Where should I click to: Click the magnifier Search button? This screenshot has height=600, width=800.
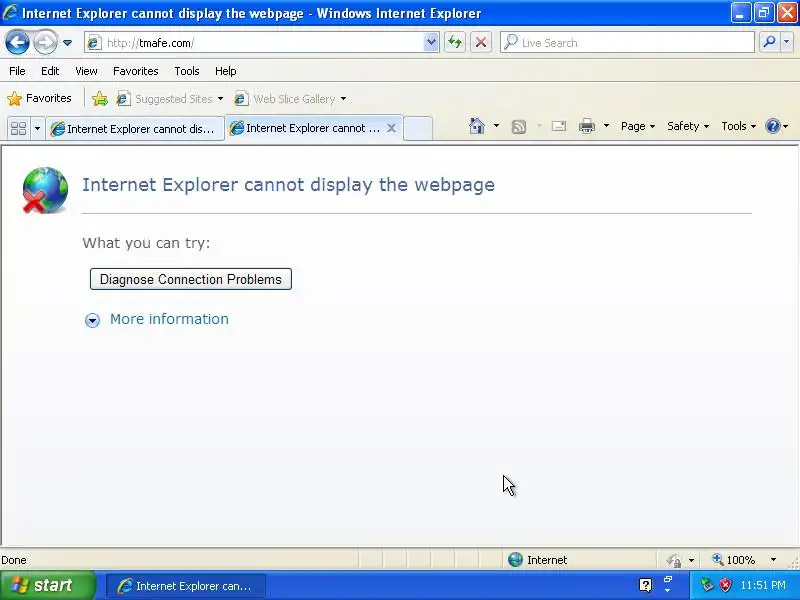pos(769,42)
